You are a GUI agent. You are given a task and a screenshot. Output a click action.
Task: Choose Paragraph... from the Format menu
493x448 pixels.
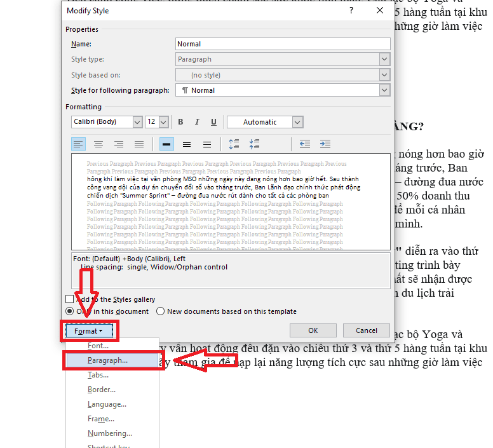pos(107,360)
